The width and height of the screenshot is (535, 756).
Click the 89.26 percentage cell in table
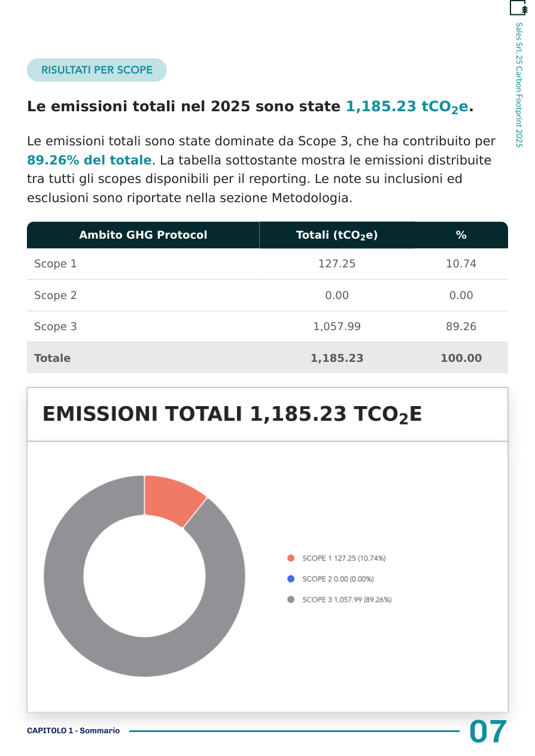point(461,327)
